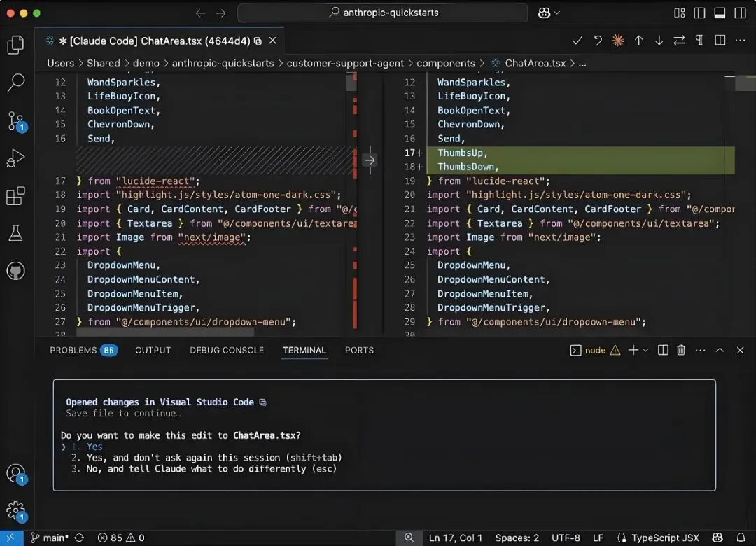Open the Extensions view
The image size is (756, 546).
[15, 196]
